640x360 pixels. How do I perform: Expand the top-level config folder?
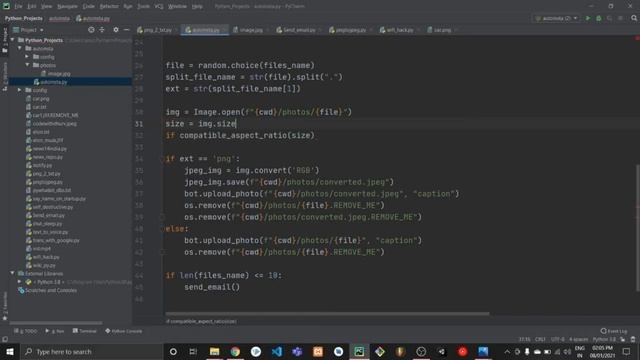tap(20, 90)
